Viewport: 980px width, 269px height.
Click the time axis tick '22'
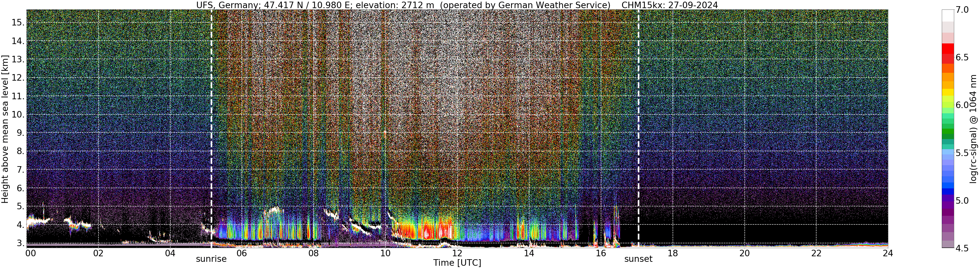(816, 253)
